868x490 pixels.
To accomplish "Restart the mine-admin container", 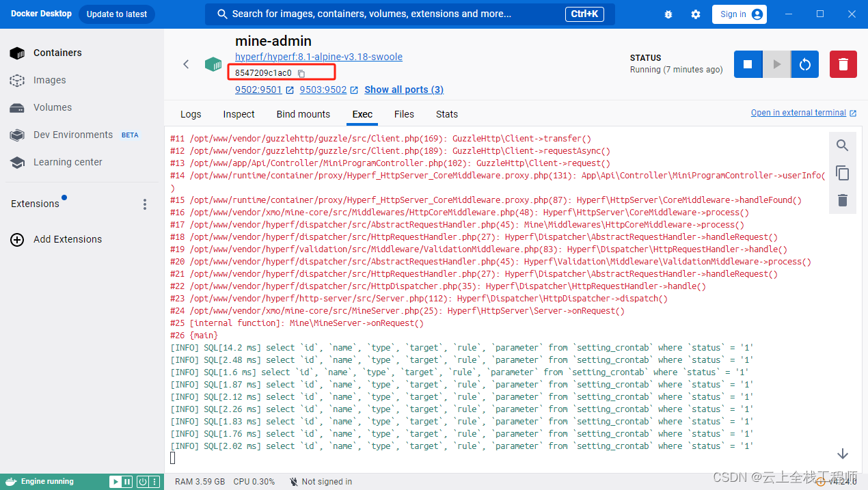I will point(805,64).
